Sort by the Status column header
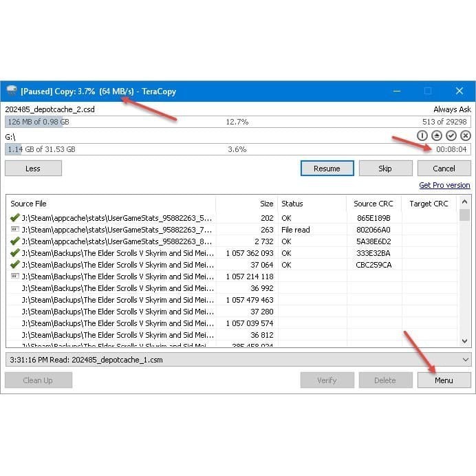 click(x=312, y=204)
